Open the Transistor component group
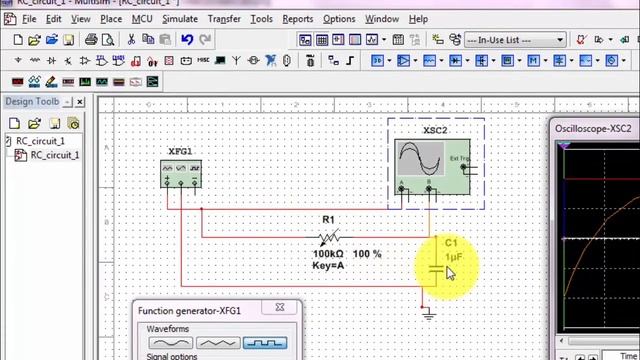Image resolution: width=640 pixels, height=360 pixels. tap(68, 61)
